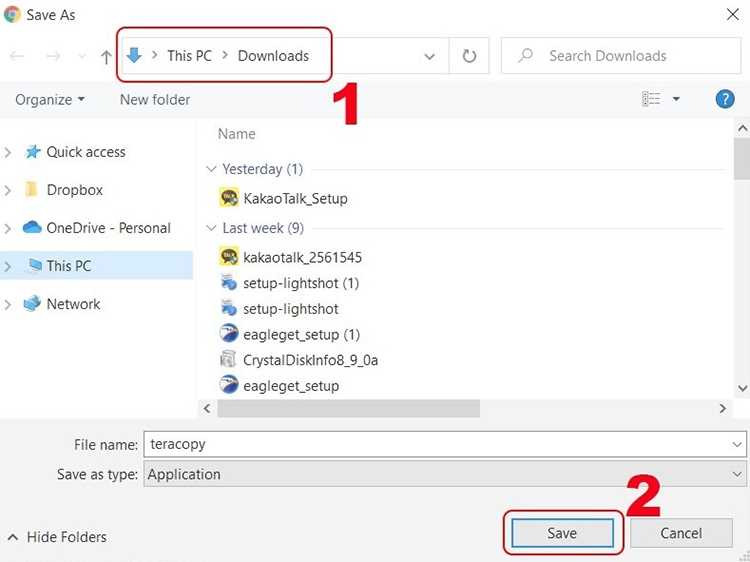
Task: Collapse the Last week (9) group
Action: pos(211,228)
